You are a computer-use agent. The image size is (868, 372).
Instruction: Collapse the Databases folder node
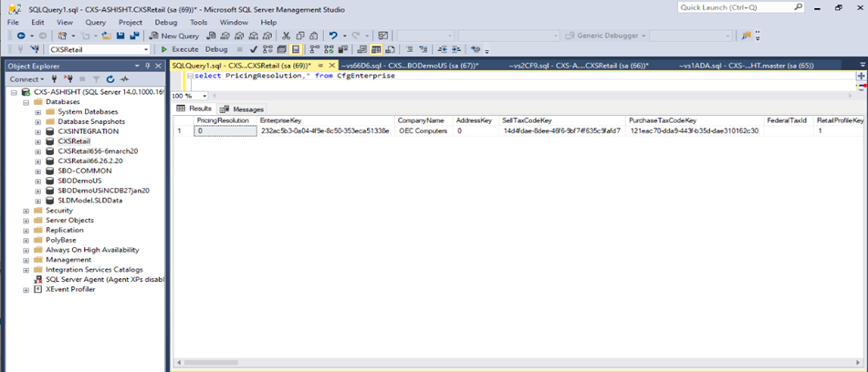[26, 102]
